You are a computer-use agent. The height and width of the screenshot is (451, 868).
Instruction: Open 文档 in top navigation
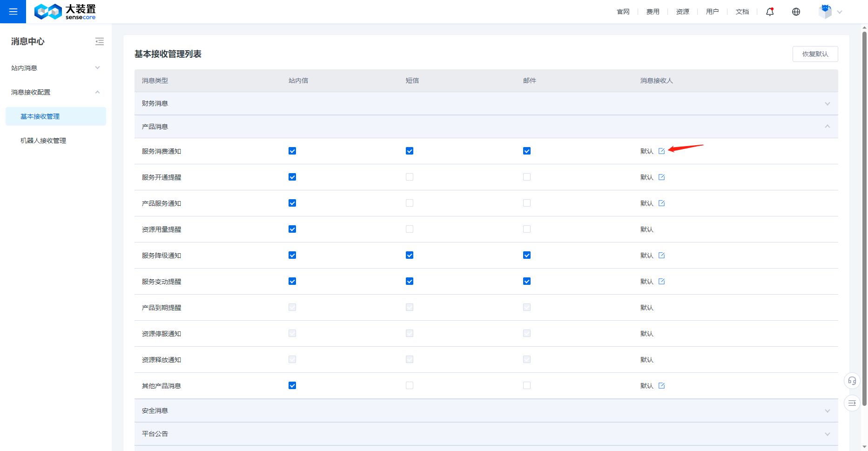742,12
